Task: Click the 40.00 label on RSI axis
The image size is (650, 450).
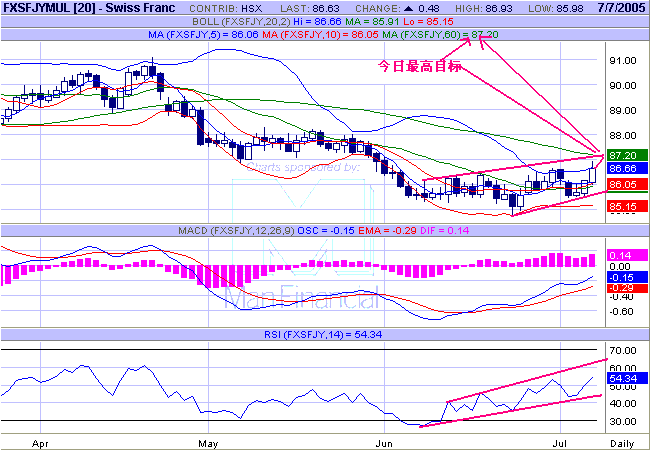Action: click(x=622, y=403)
